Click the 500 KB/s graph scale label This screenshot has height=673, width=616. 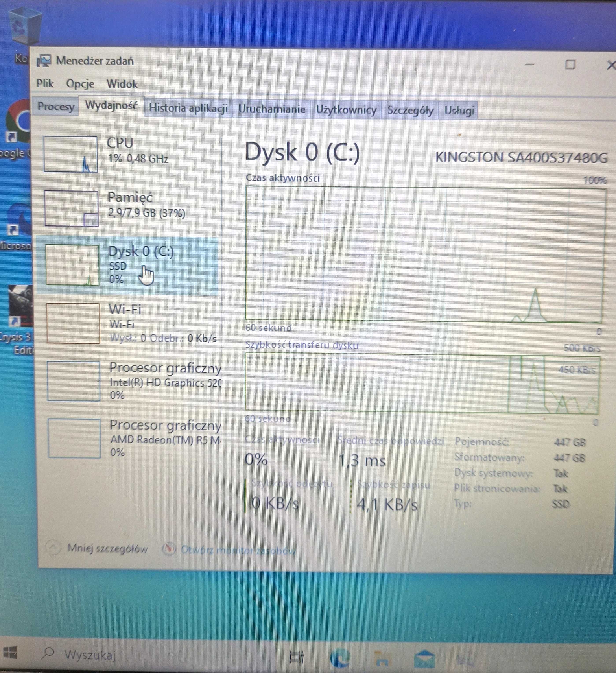pyautogui.click(x=582, y=348)
